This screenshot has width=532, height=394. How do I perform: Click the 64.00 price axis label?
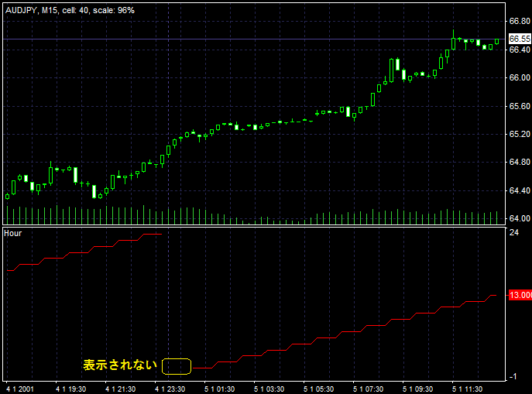coord(520,218)
